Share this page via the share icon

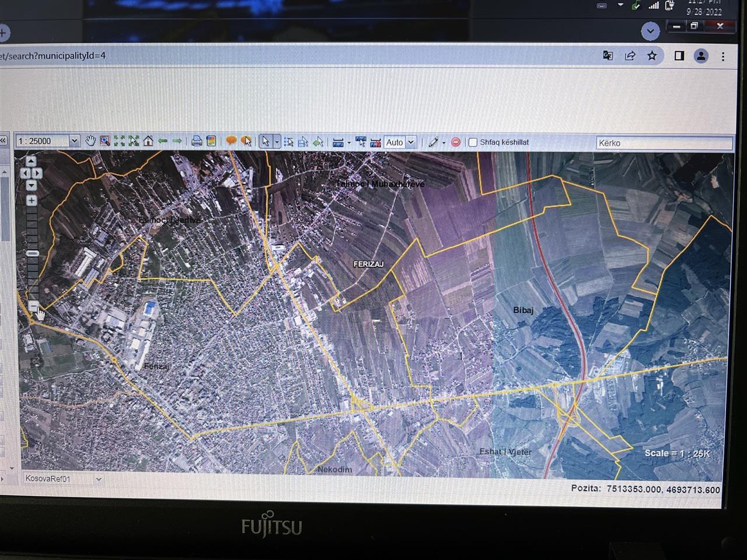pyautogui.click(x=630, y=56)
